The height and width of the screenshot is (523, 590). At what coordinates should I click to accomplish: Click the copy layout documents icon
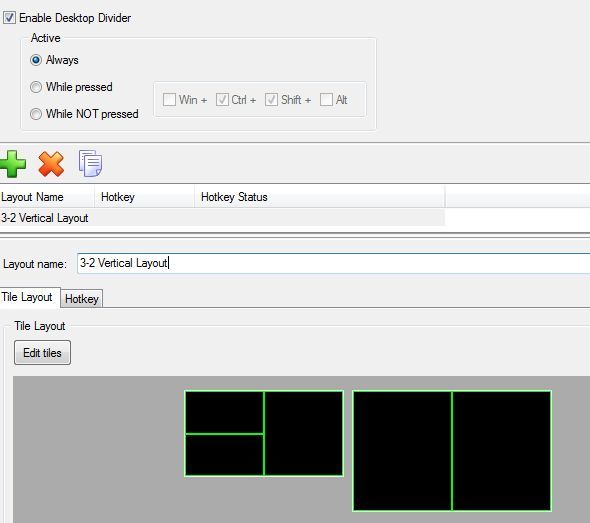coord(90,163)
